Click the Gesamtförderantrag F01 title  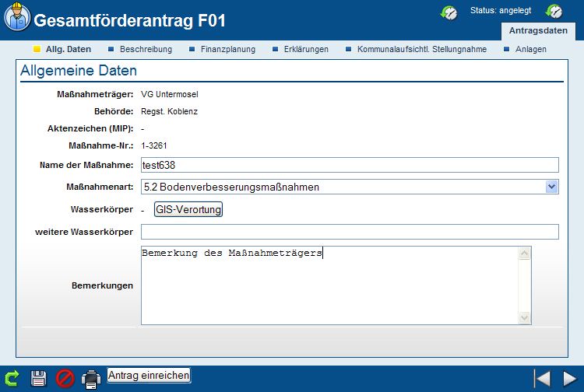[129, 20]
